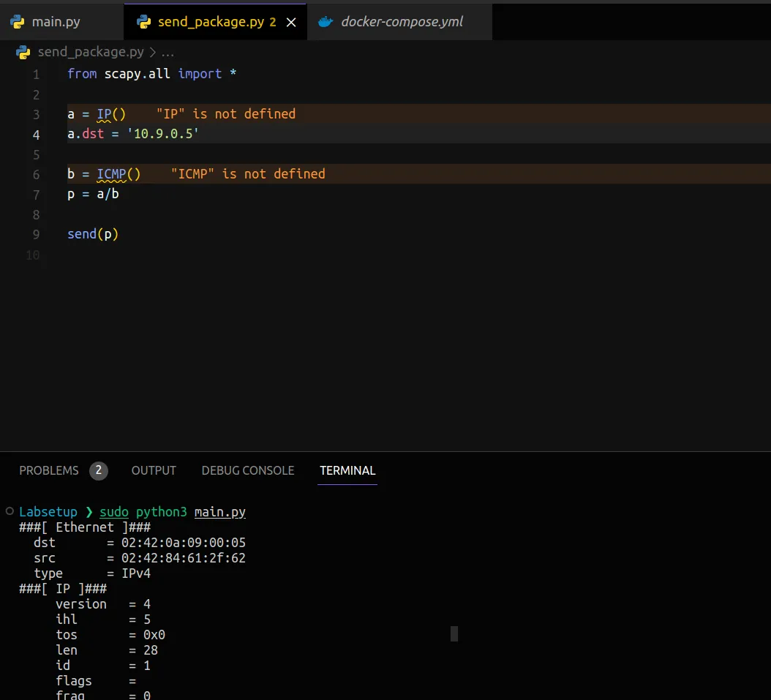Click the problems count badge showing 2
This screenshot has height=700, width=771.
[x=99, y=470]
